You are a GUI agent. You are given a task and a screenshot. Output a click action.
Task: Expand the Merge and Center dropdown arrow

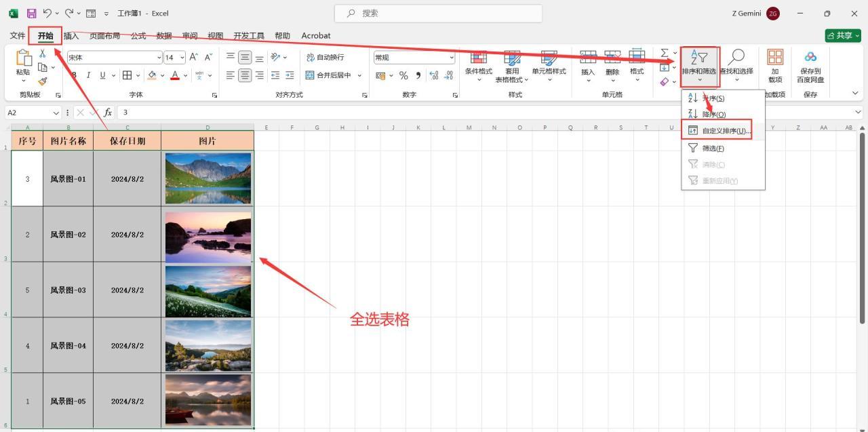[x=359, y=75]
